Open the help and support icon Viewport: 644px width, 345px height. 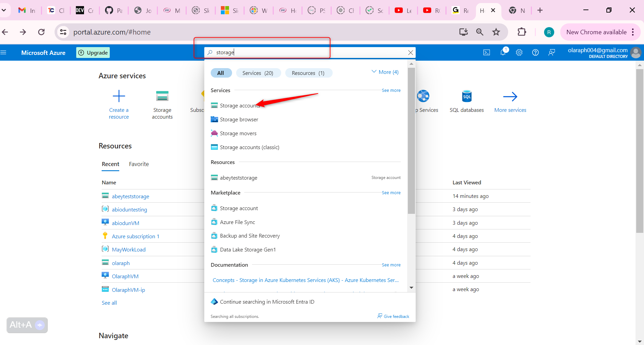coord(535,53)
